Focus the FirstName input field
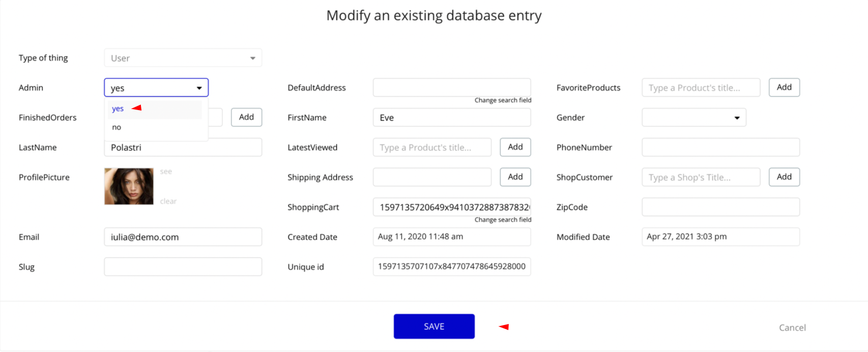The image size is (868, 352). (452, 118)
